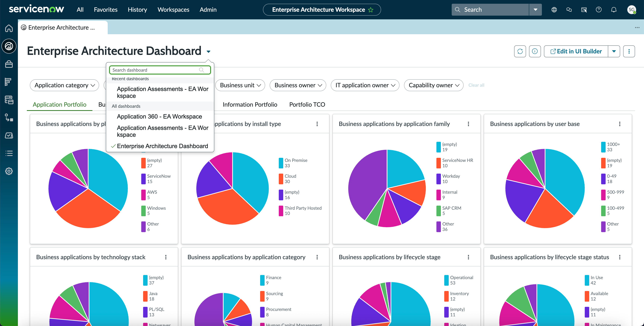Toggle the dashboard title dropdown arrow
Image resolution: width=644 pixels, height=326 pixels.
pos(209,52)
